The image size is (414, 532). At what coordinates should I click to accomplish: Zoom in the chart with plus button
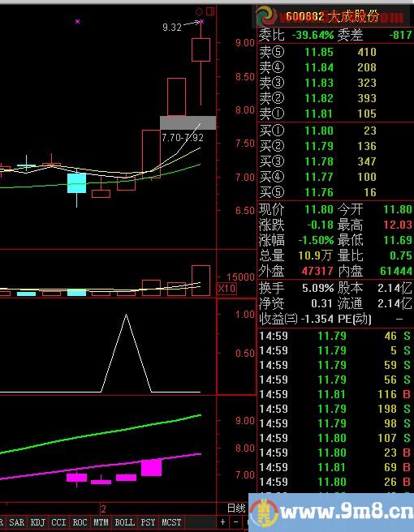[x=222, y=522]
